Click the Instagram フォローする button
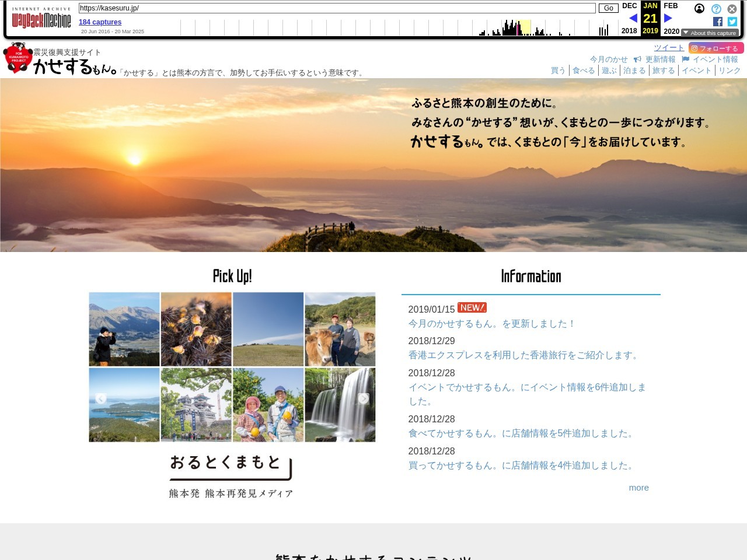 [x=715, y=48]
